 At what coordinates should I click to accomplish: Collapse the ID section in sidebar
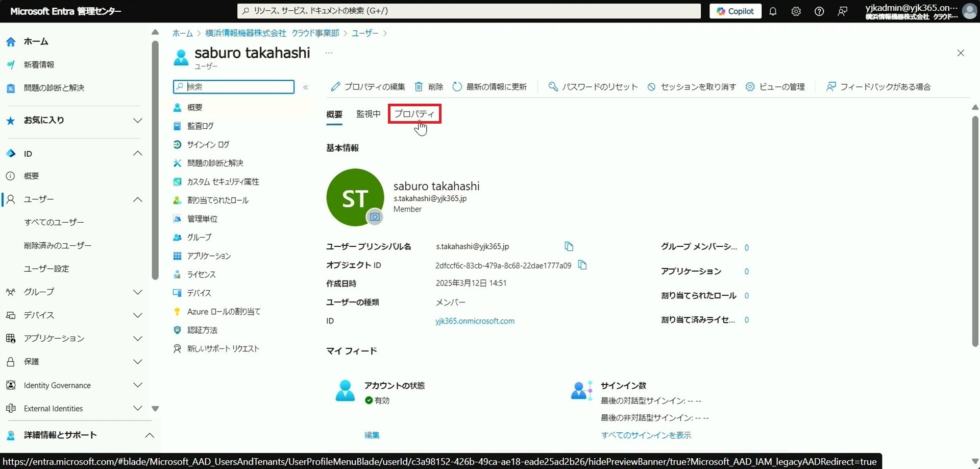coord(137,154)
